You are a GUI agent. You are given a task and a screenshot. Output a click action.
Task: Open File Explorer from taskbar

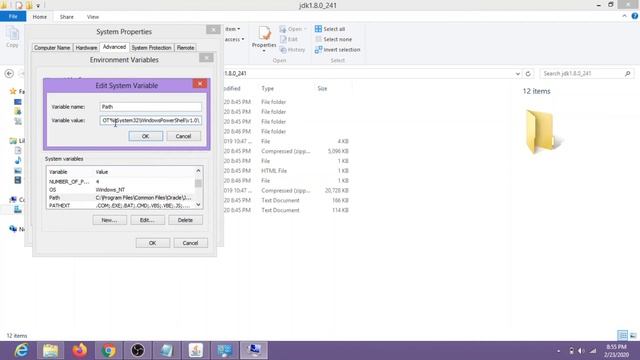point(51,351)
